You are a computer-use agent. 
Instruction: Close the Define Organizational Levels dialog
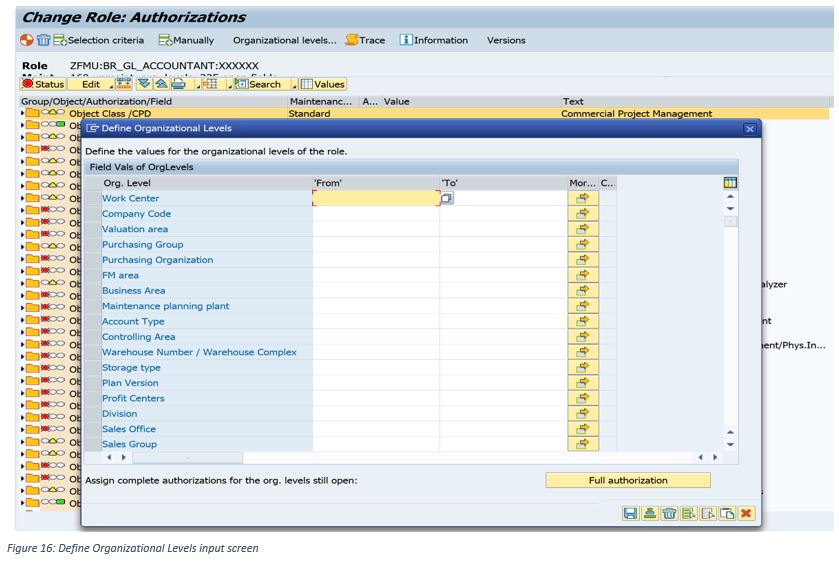tap(750, 128)
